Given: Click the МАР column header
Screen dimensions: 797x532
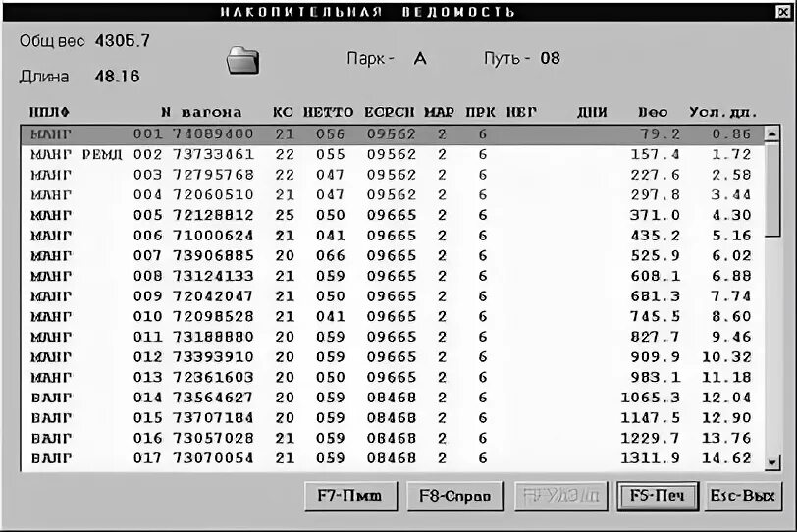Looking at the screenshot, I should [439, 112].
